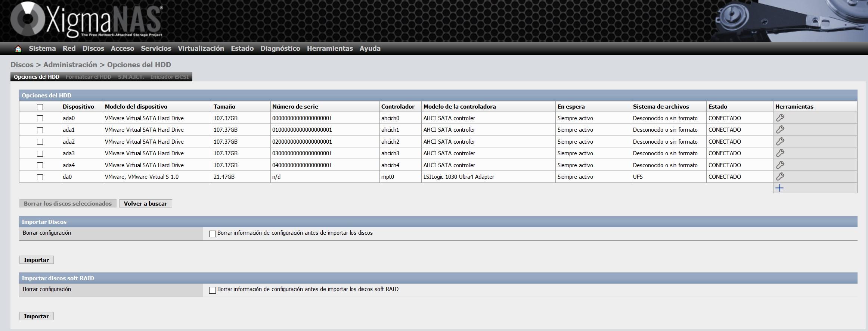Click serial number 00000000000000000001
Image resolution: width=868 pixels, height=331 pixels.
click(302, 118)
